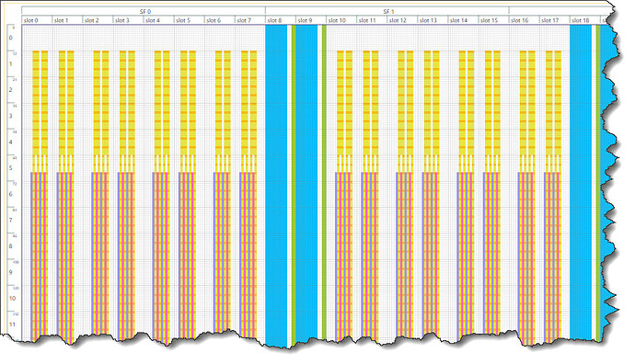Choose the slot 17 column header
This screenshot has height=364, width=635.
(x=555, y=20)
